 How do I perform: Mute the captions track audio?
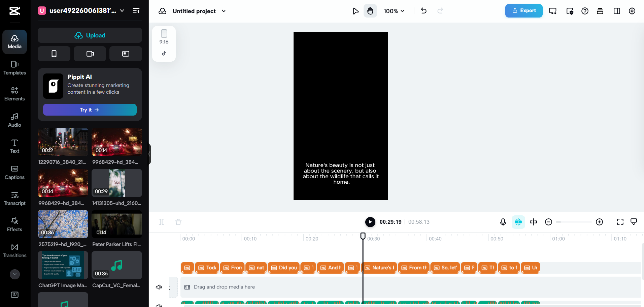[x=159, y=287]
